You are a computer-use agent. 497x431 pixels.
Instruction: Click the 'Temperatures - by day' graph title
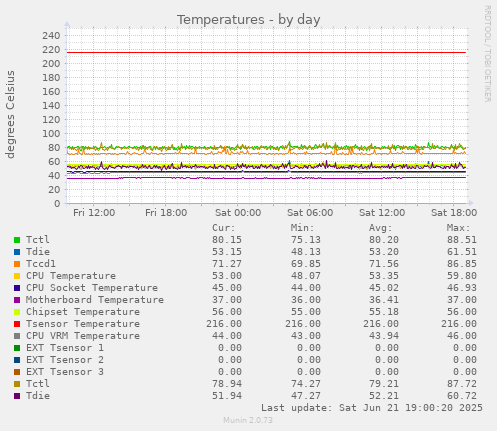point(248,20)
